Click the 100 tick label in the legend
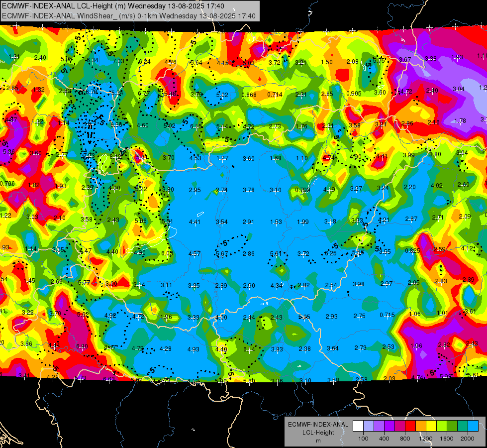 coord(363,439)
